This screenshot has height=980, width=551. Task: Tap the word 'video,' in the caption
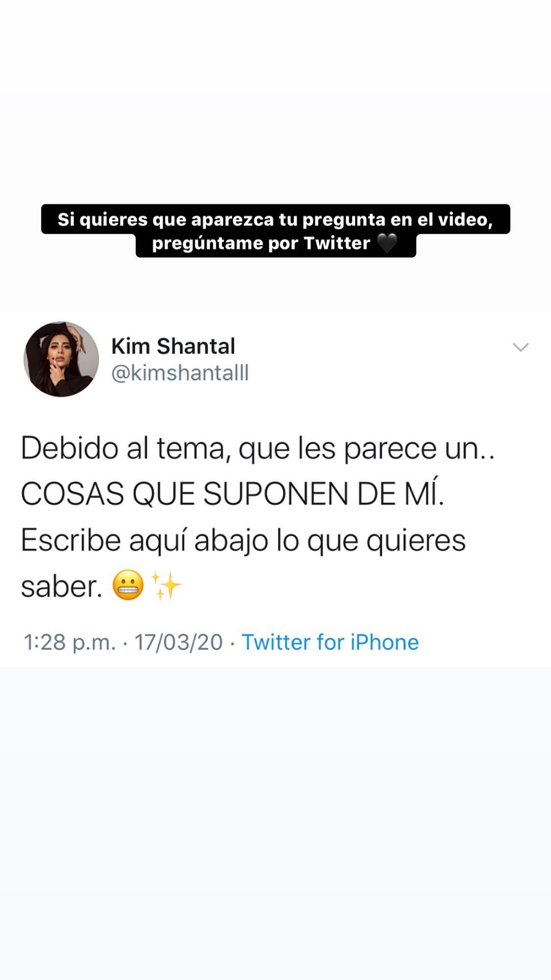(x=465, y=219)
